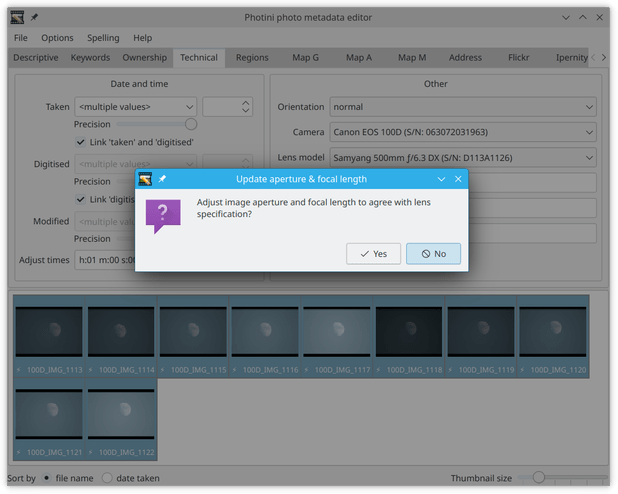Switch to the Ipernity tab
Screen dimensions: 618x494
tap(570, 58)
